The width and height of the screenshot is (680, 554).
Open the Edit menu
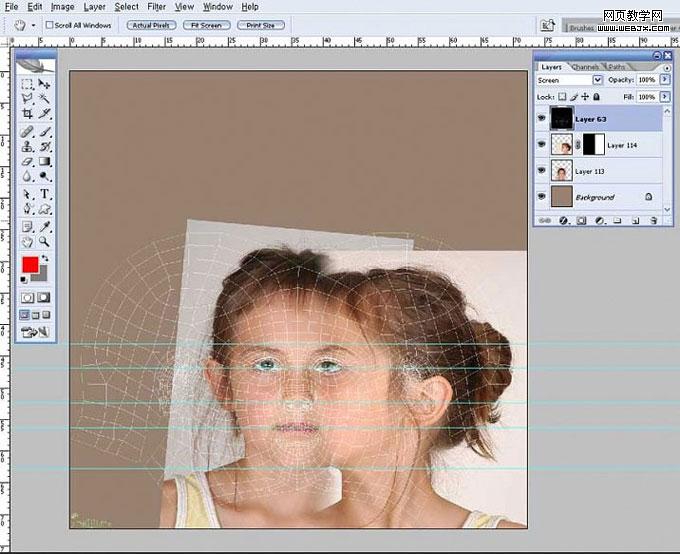coord(34,7)
